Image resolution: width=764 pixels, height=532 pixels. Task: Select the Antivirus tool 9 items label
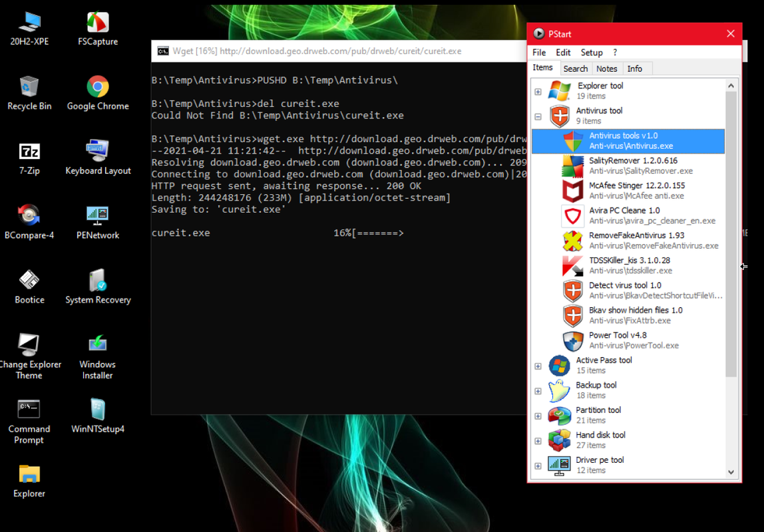[x=599, y=115]
